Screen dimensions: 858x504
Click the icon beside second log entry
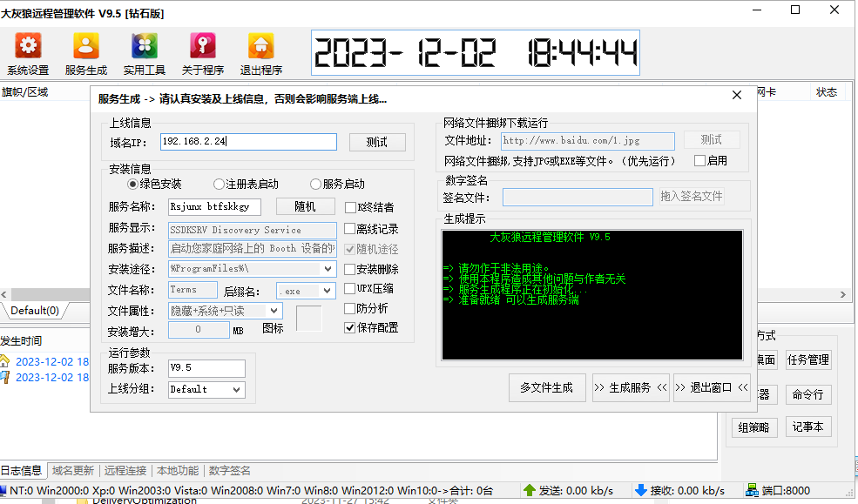click(x=5, y=377)
